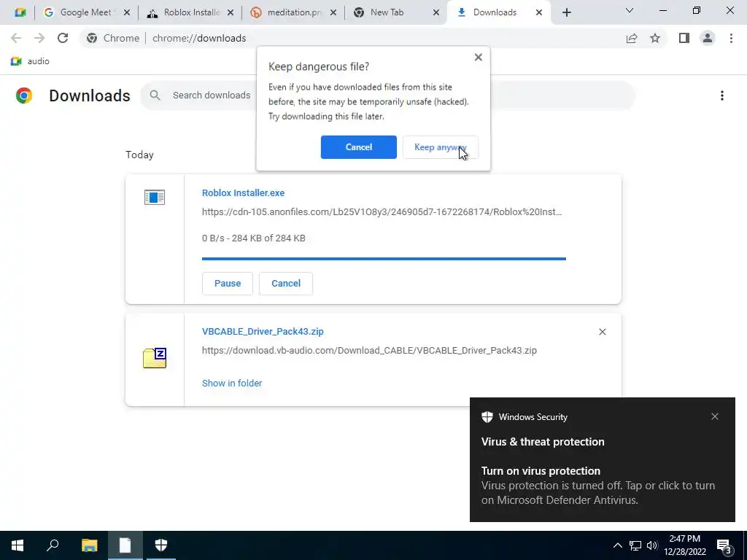Viewport: 747px width, 560px height.
Task: Reload the downloads page
Action: (x=63, y=38)
